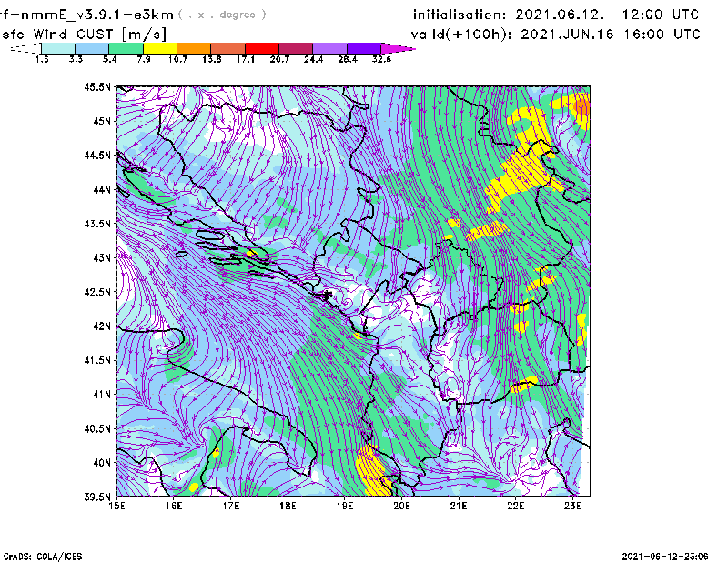The width and height of the screenshot is (728, 562).
Task: Click the legend value '28.4'
Action: 348,59
